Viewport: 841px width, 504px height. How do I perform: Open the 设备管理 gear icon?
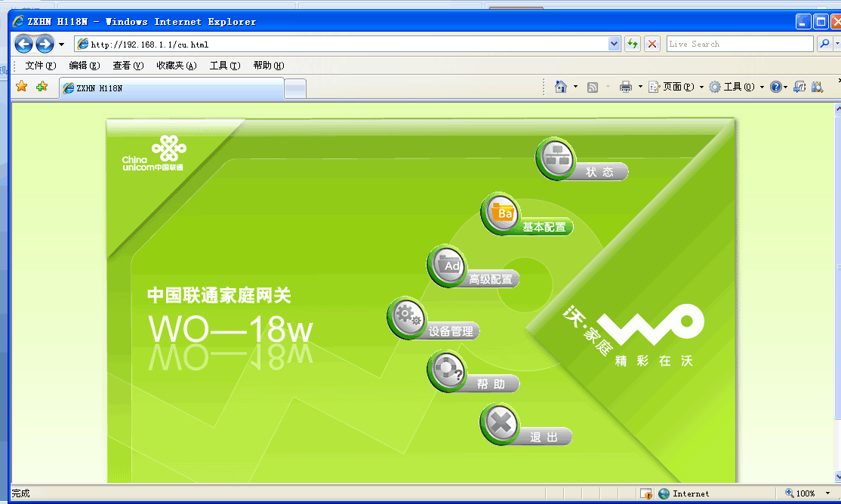pos(408,318)
